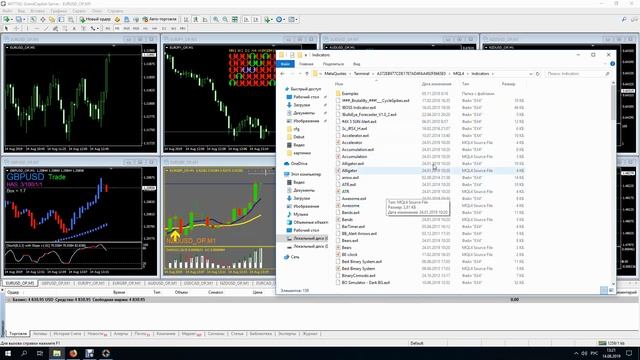Screen dimensions: 640x360
Task: Open Explorer help question mark icon
Action: click(612, 64)
